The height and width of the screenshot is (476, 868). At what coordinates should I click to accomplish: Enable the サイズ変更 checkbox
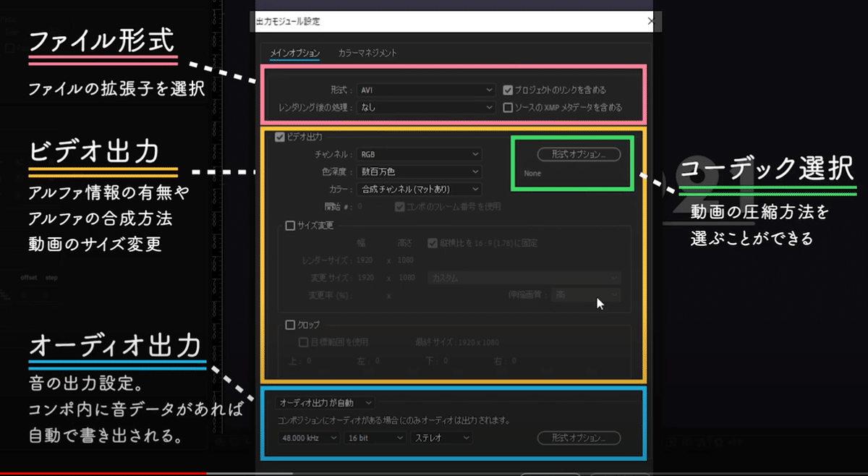tap(291, 226)
